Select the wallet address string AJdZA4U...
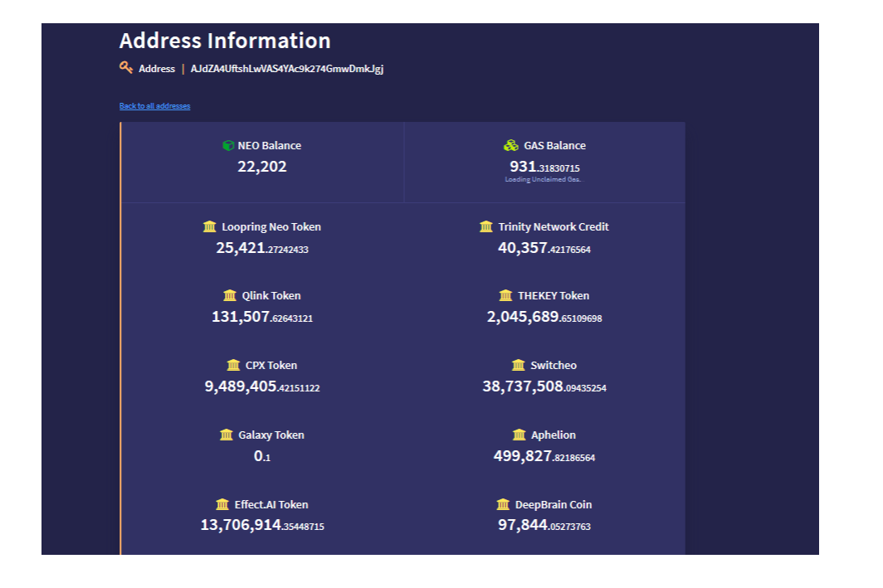 tap(286, 69)
